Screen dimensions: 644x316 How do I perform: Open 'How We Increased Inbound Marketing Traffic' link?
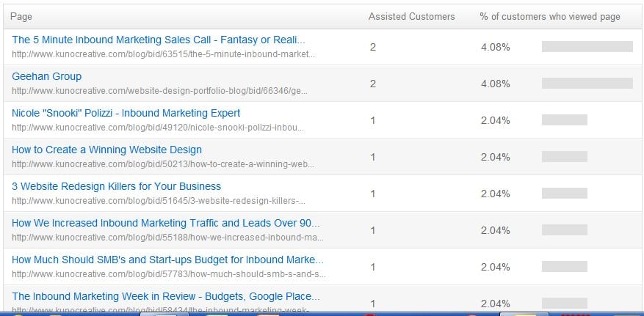pos(165,223)
